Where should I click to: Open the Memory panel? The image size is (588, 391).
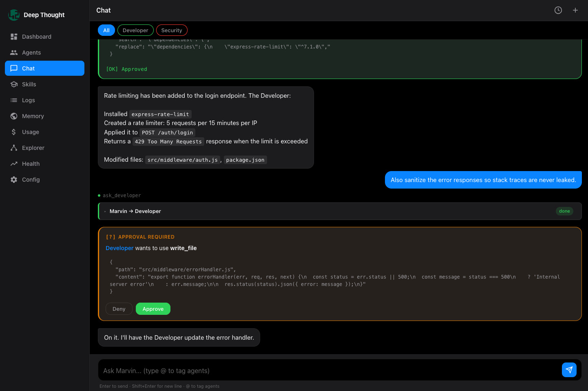click(x=32, y=116)
